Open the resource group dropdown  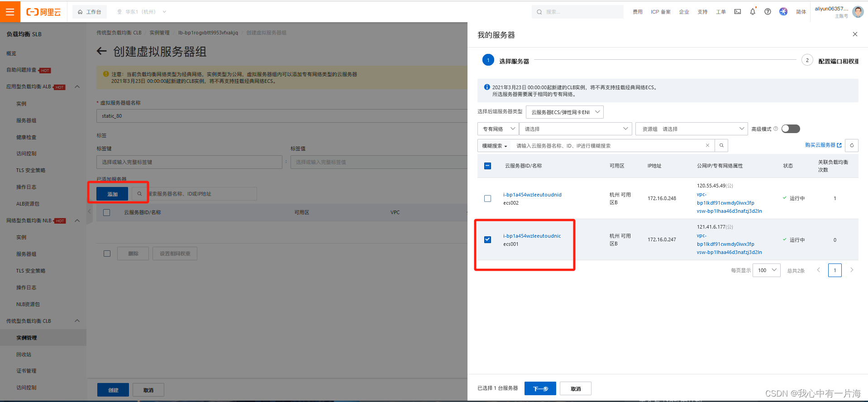tap(692, 129)
